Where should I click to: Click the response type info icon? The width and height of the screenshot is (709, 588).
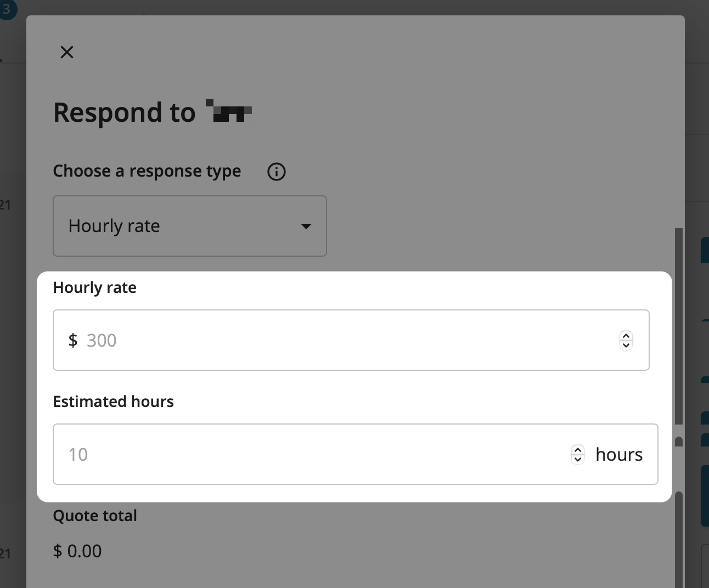click(x=276, y=172)
